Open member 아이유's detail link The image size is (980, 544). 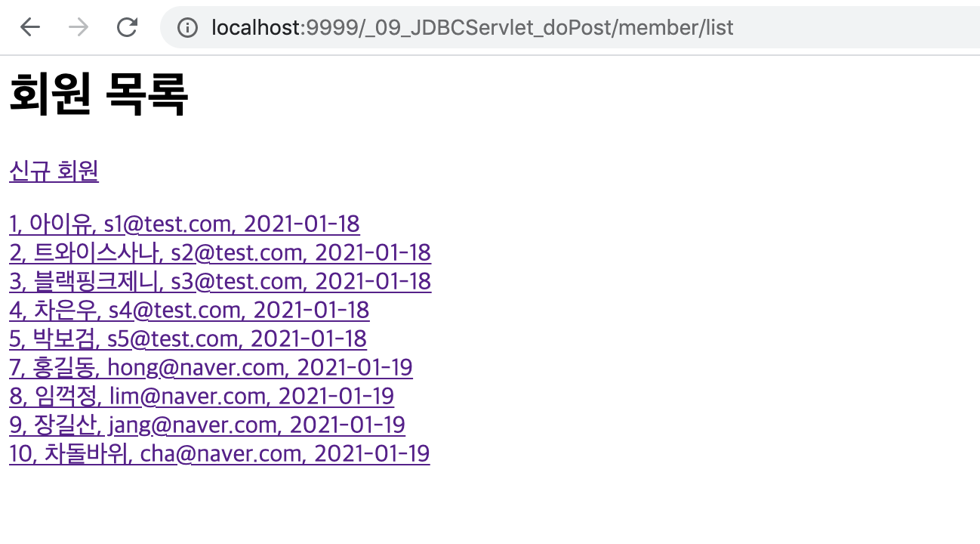point(183,224)
